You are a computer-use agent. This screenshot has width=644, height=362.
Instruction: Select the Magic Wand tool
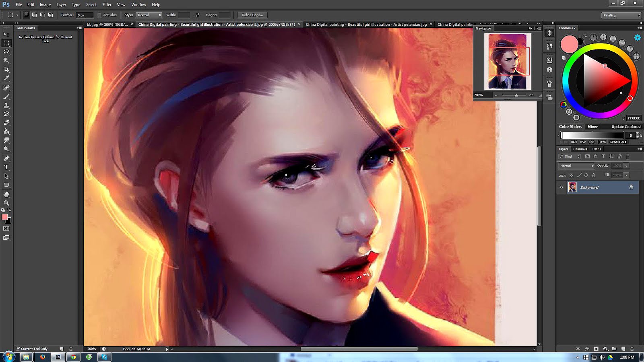[6, 61]
